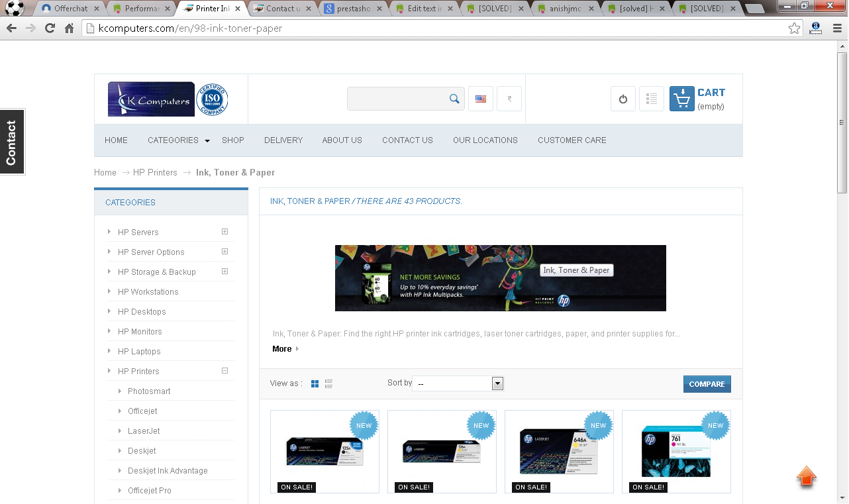849x504 pixels.
Task: Open Officejet Pro subcategory
Action: [x=150, y=490]
